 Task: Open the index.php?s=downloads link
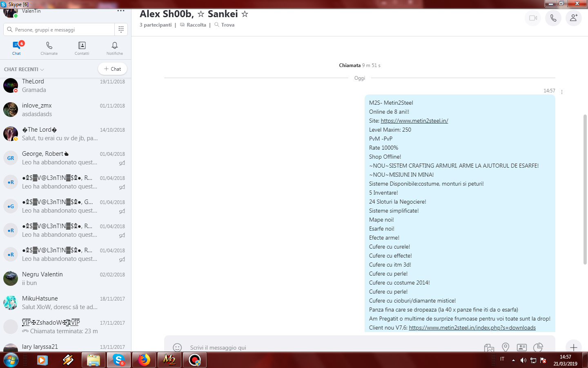472,328
